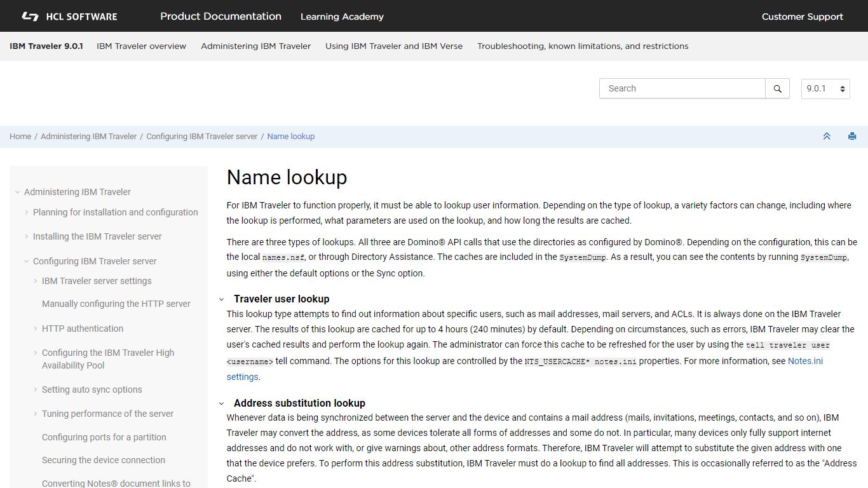Viewport: 868px width, 488px height.
Task: Open Installing the IBM Traveler server page
Action: pyautogui.click(x=97, y=236)
